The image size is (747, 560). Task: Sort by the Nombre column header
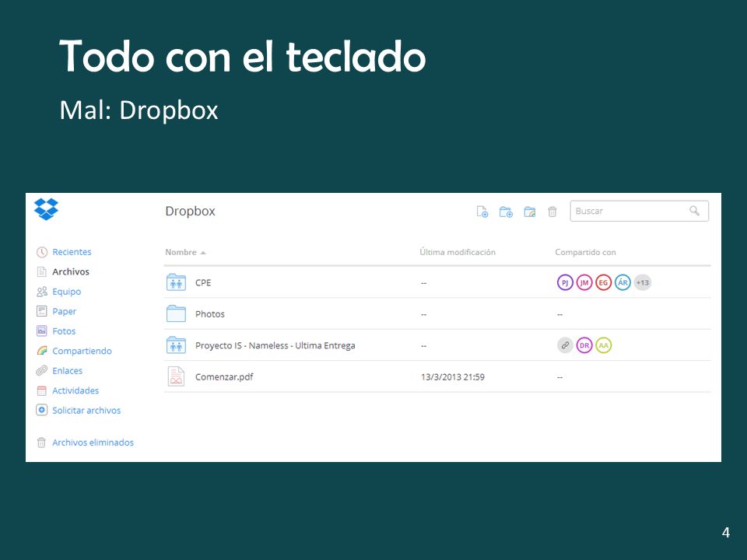click(x=185, y=252)
